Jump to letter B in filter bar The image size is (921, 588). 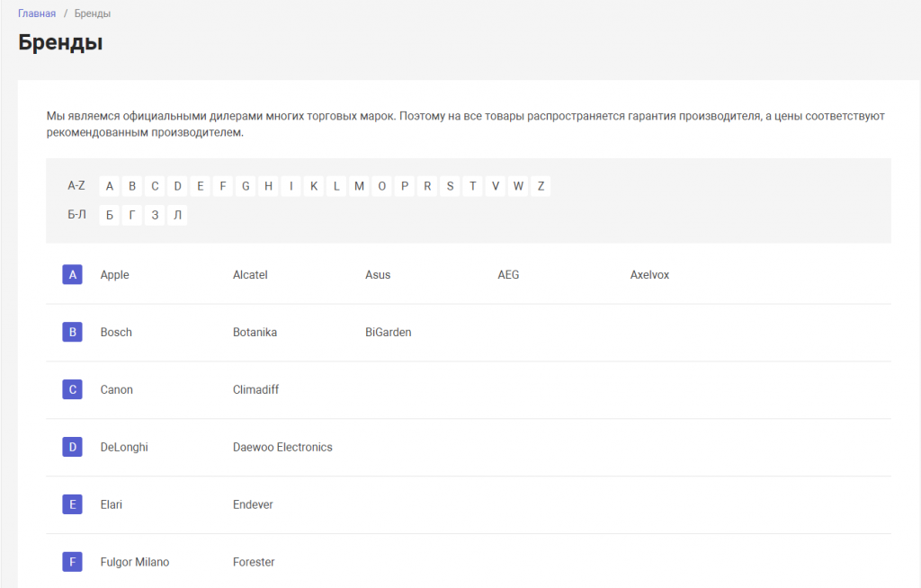click(132, 186)
